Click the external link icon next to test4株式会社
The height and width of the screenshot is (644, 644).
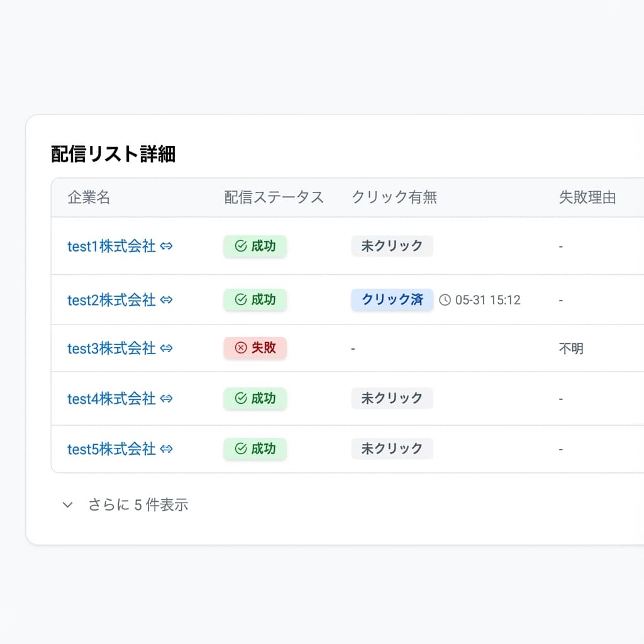[x=167, y=399]
